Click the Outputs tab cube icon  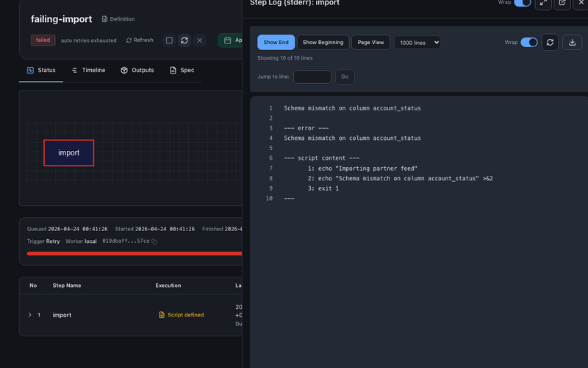[124, 70]
